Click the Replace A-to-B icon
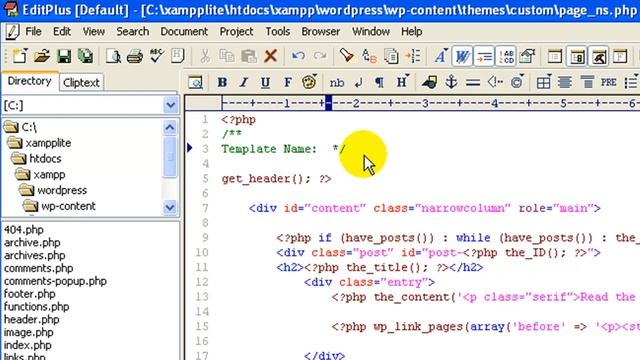 pos(369,56)
